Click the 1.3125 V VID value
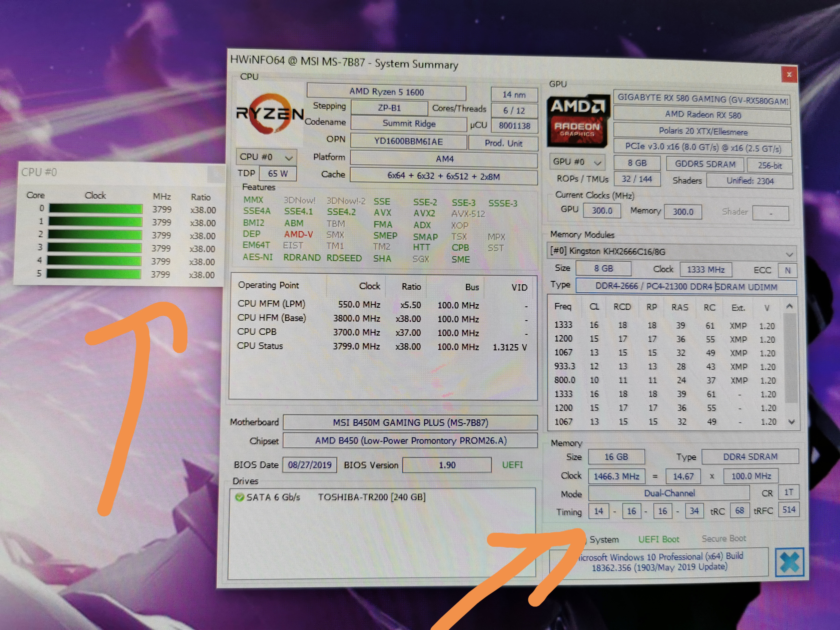Screen dimensions: 840x630 coord(510,347)
